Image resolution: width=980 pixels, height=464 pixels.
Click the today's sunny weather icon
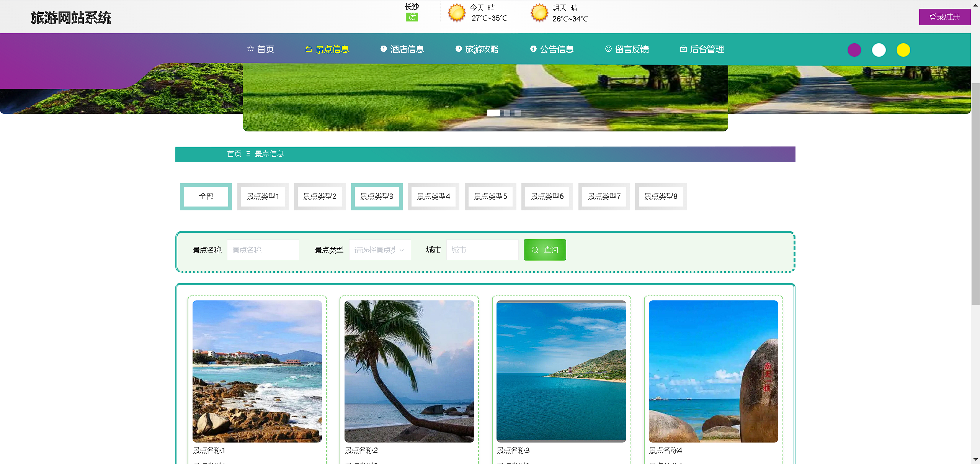click(x=457, y=13)
